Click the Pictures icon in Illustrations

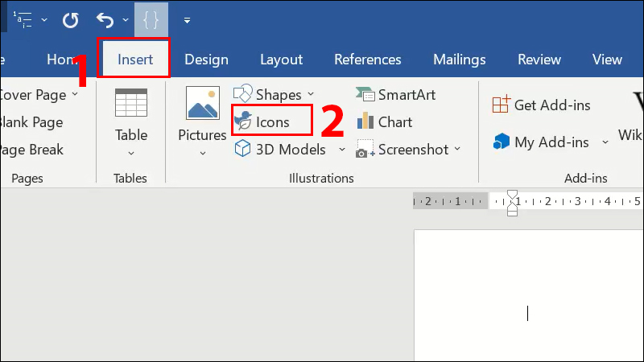tap(202, 105)
